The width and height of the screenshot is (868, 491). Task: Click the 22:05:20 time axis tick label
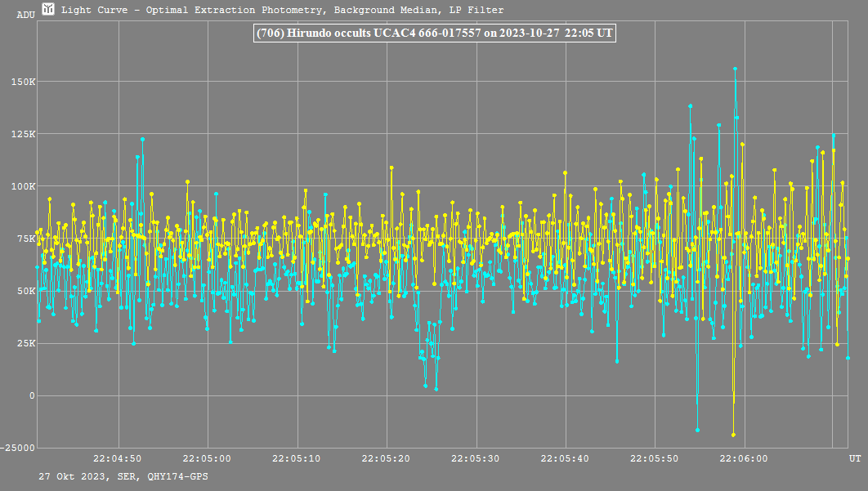click(x=387, y=458)
